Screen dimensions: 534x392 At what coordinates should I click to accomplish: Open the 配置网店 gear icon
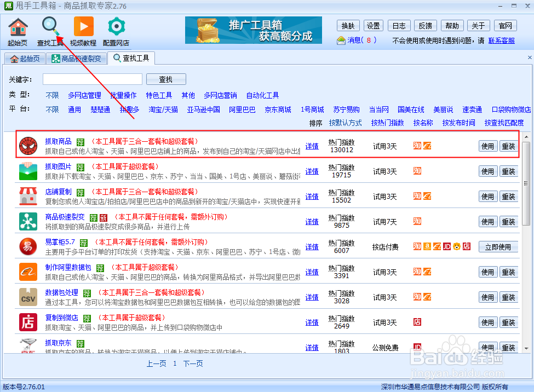tap(116, 32)
